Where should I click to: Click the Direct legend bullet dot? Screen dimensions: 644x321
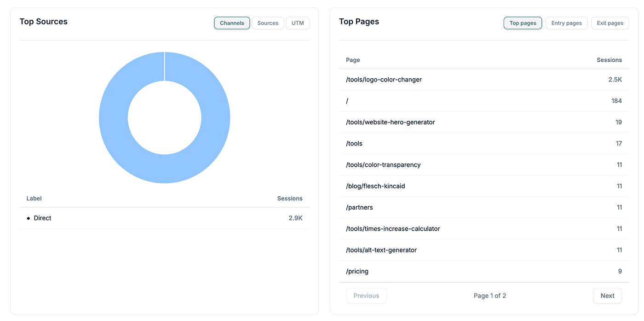29,218
